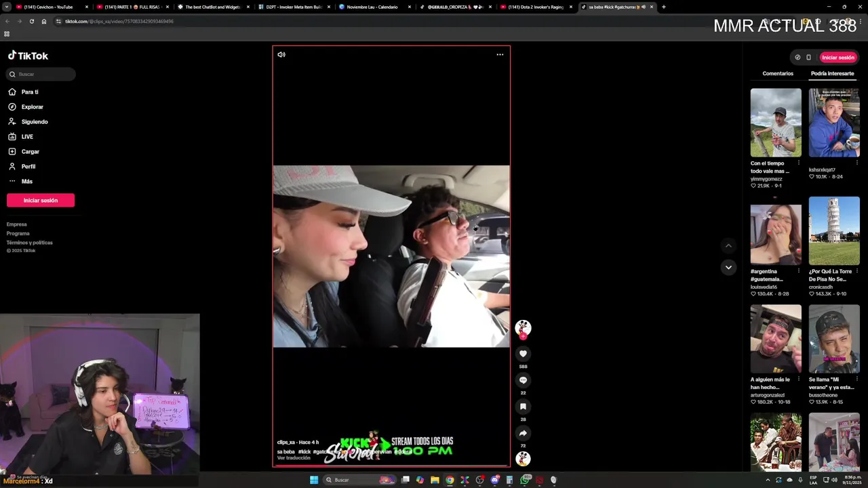Open 'Se llama Mi verano' video
The image size is (868, 488).
[x=834, y=339]
